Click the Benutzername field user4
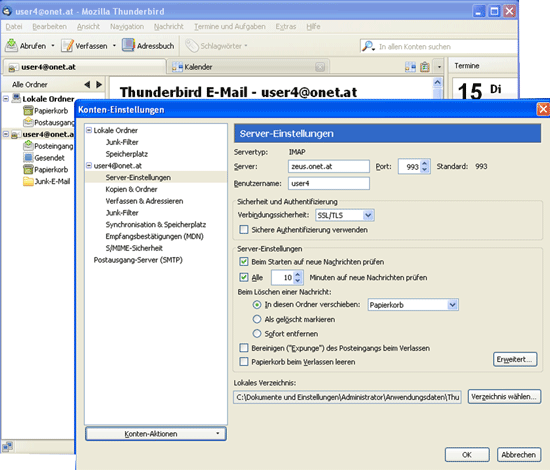 329,183
